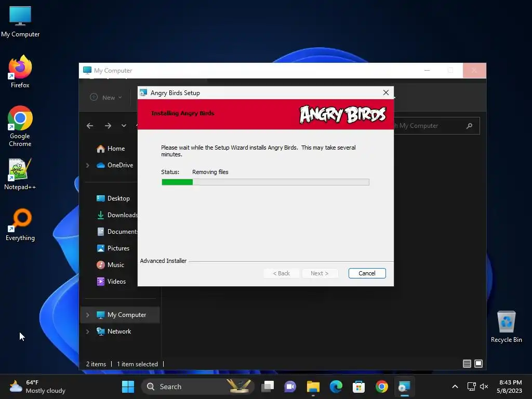Click the Angry Birds logo banner
The image size is (532, 399).
coord(342,114)
